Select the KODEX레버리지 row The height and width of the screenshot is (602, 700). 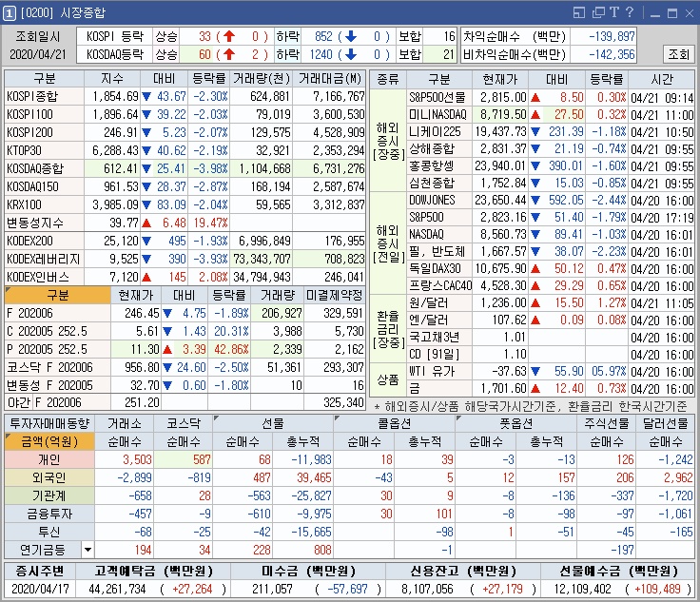pyautogui.click(x=185, y=259)
